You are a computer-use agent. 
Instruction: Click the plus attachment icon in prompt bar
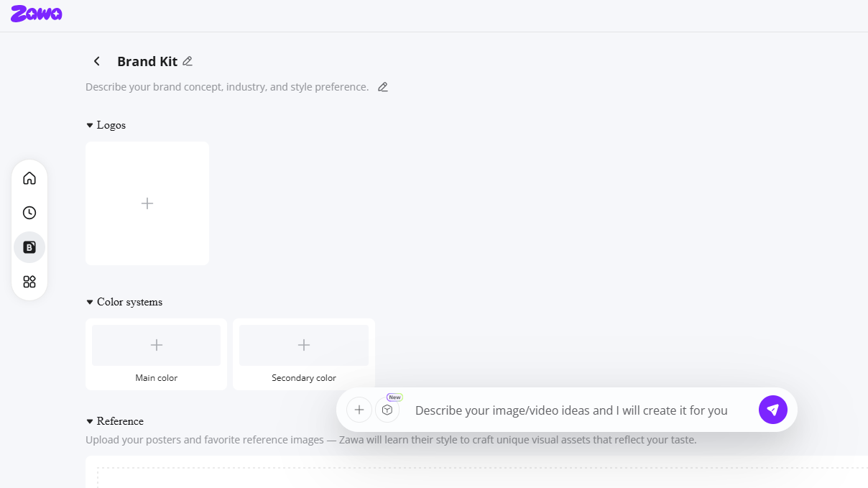pyautogui.click(x=359, y=410)
